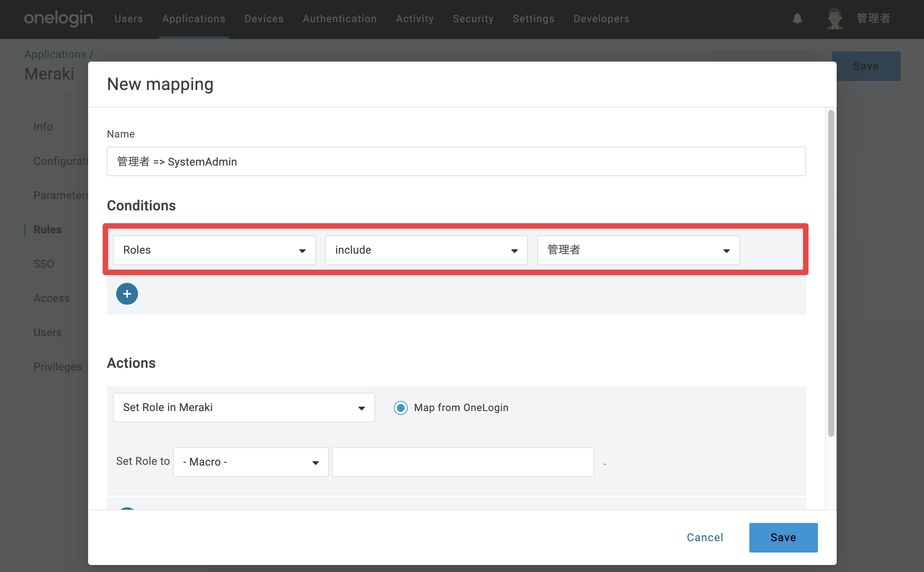Image resolution: width=924 pixels, height=572 pixels.
Task: Open the Devices menu
Action: (x=264, y=19)
